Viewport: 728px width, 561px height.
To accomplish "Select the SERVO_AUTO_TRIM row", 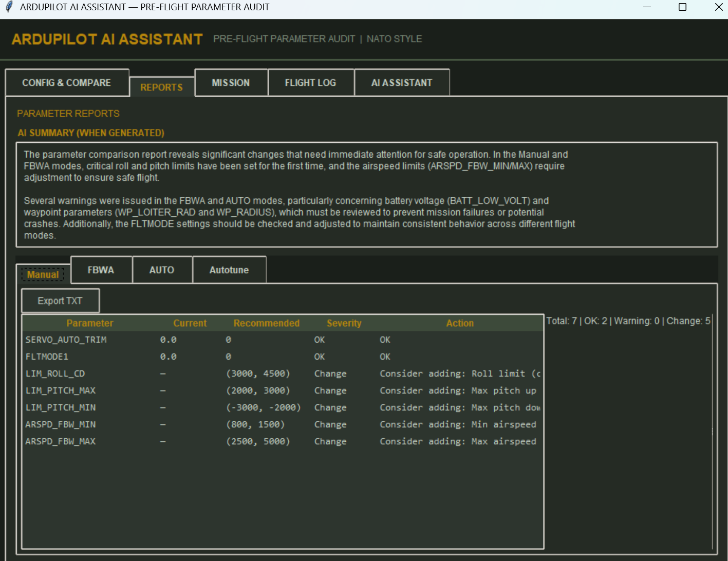I will coord(283,340).
